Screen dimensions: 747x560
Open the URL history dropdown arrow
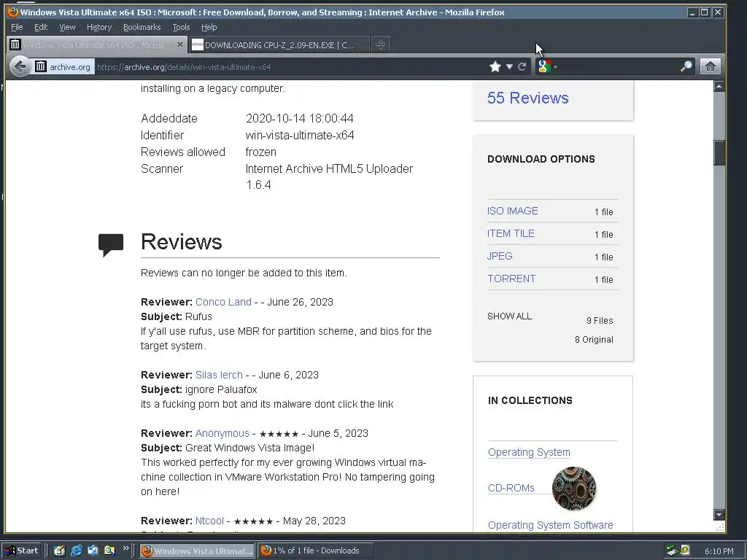[509, 66]
